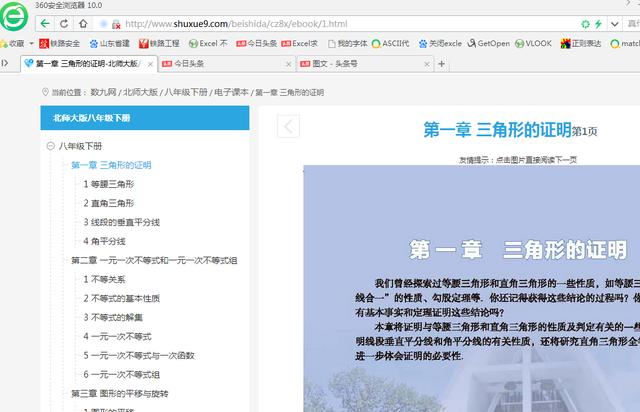Open section 3 不等式的解集
Screen dimensions: 640x412
(113, 317)
